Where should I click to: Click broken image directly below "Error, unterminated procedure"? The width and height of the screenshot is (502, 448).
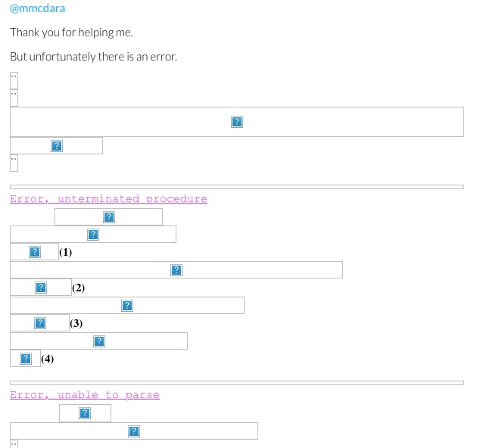click(x=109, y=217)
